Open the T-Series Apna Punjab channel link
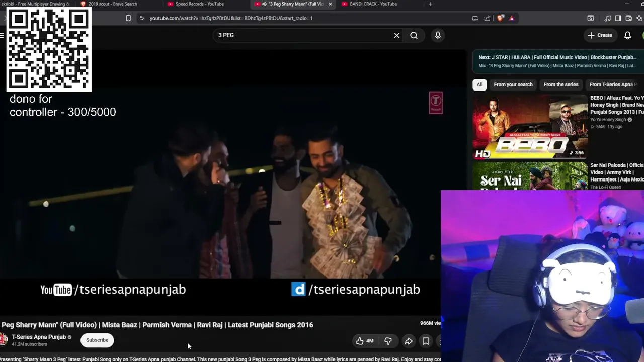The image size is (644, 362). coord(39,337)
